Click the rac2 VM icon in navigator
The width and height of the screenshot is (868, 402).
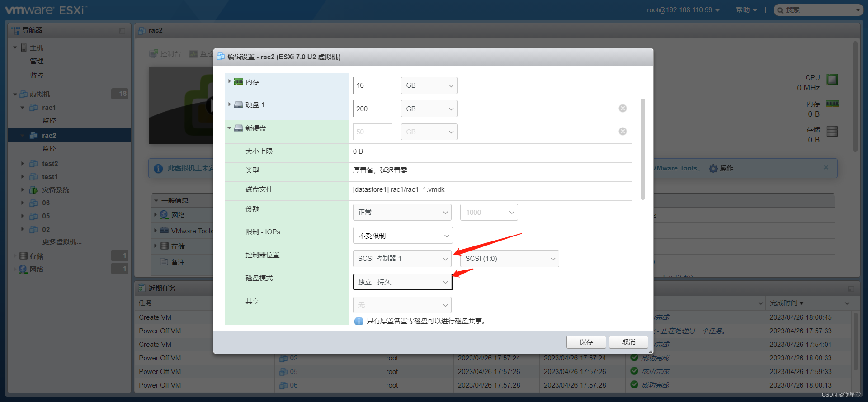[x=33, y=135]
